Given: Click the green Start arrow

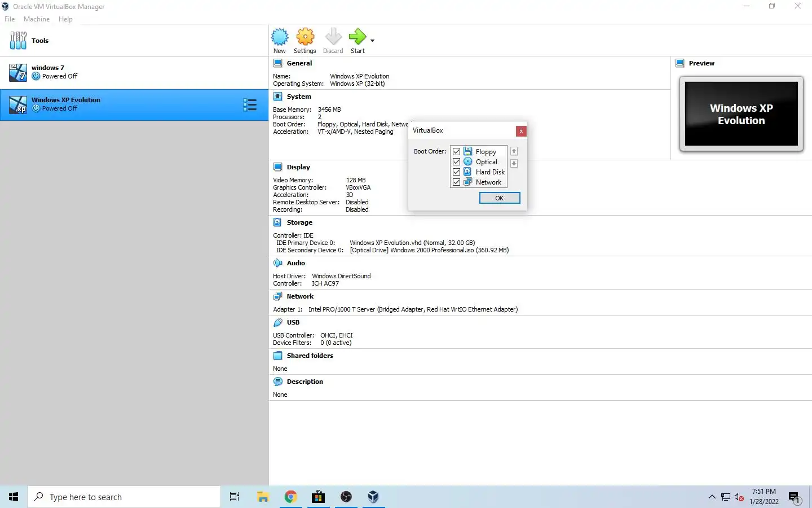Looking at the screenshot, I should coord(358,37).
